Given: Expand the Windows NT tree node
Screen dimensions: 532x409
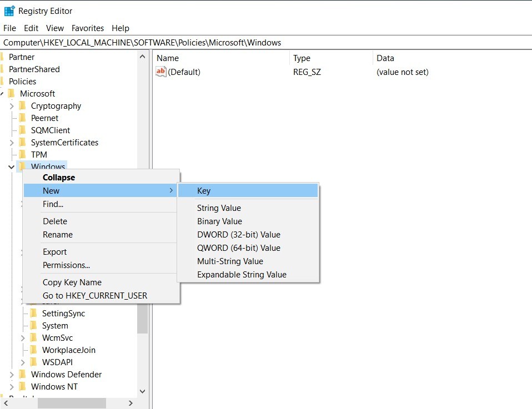Looking at the screenshot, I should (12, 387).
